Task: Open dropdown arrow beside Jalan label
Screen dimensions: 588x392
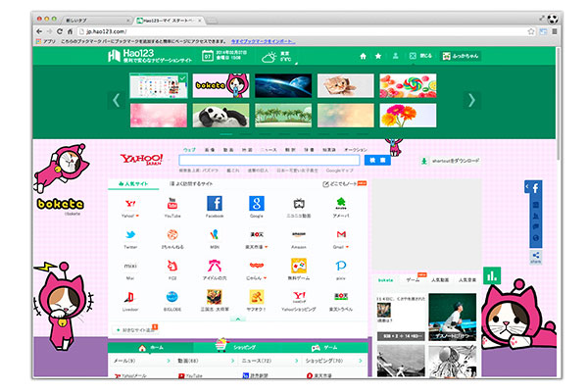Action: [x=265, y=278]
